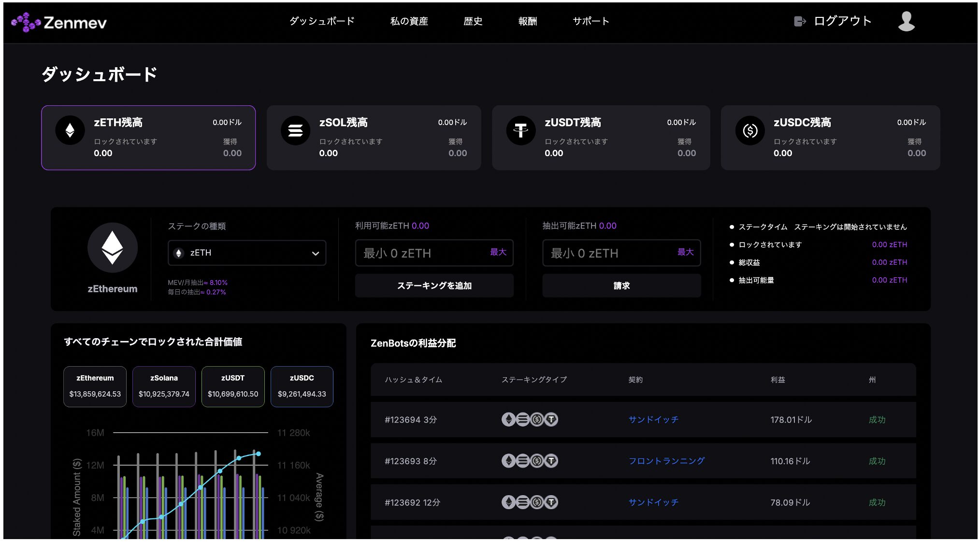Click the 請求 claim button
The height and width of the screenshot is (542, 980).
pos(621,285)
